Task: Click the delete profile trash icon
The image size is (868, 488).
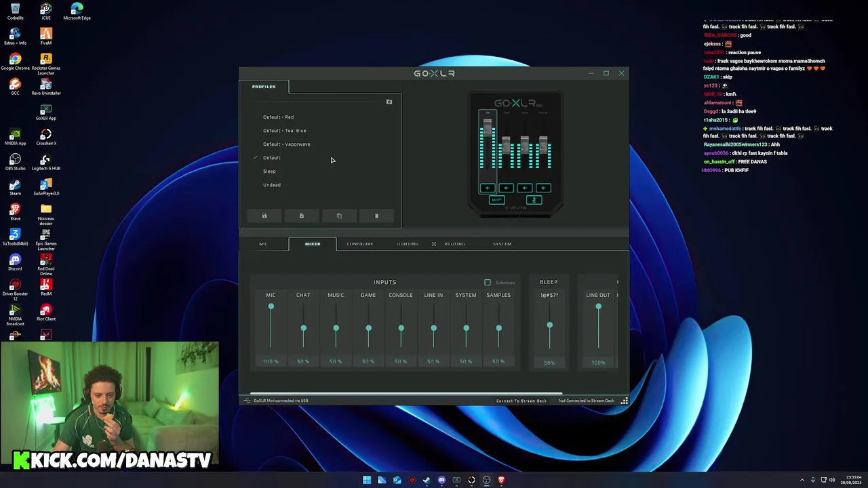Action: point(376,216)
